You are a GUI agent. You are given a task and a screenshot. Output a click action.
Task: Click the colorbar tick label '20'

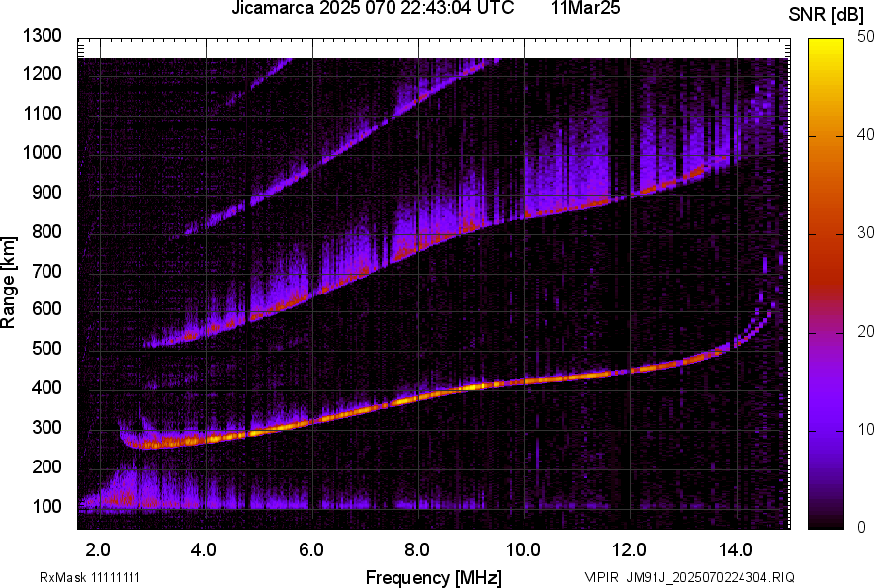coord(865,331)
